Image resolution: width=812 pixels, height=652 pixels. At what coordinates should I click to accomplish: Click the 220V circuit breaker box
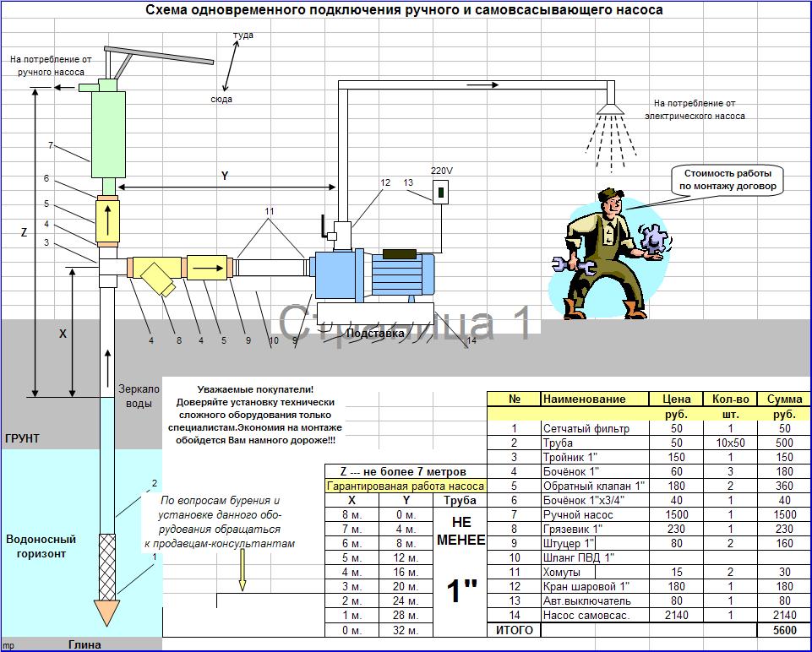pyautogui.click(x=440, y=192)
